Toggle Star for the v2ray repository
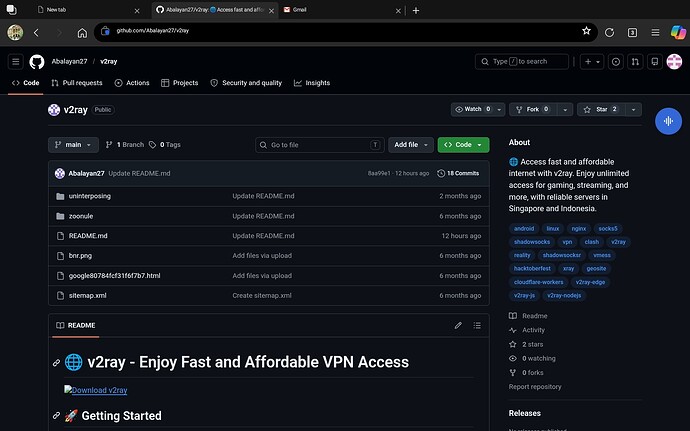Screen dimensions: 690x431 (x=602, y=110)
